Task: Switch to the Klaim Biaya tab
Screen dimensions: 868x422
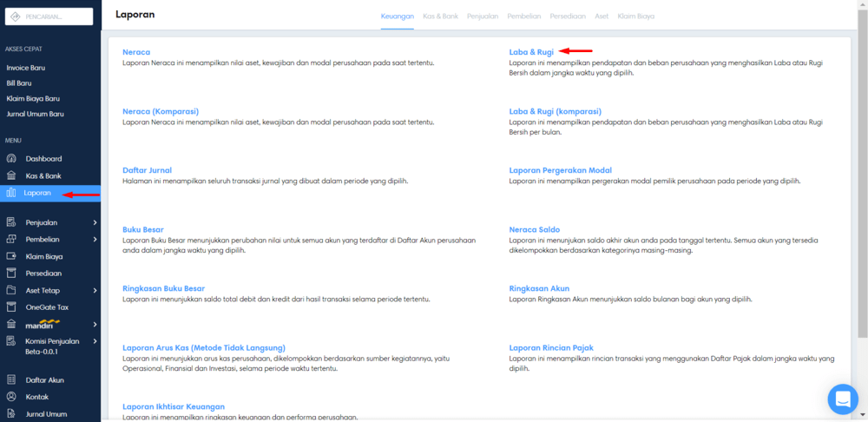Action: [636, 16]
